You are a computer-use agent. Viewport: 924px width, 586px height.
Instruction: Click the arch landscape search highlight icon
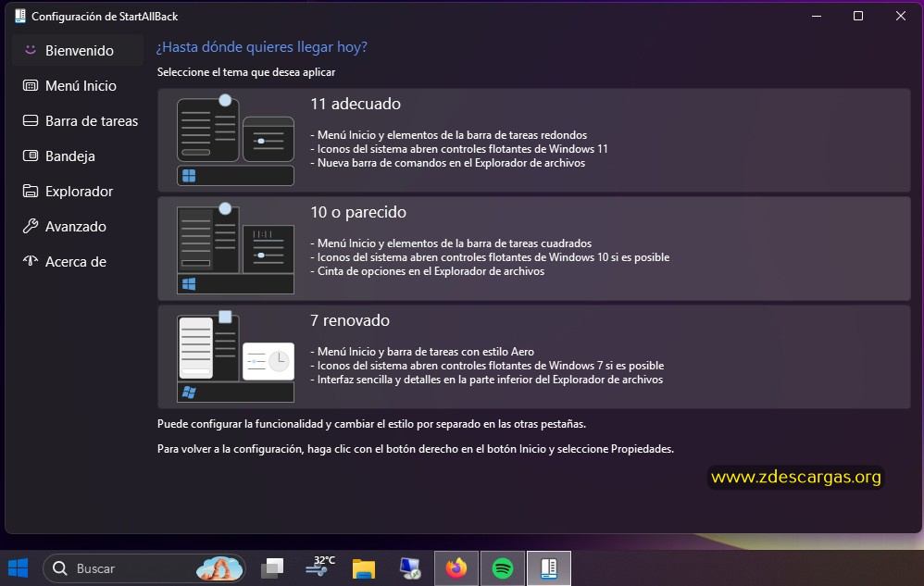(219, 568)
